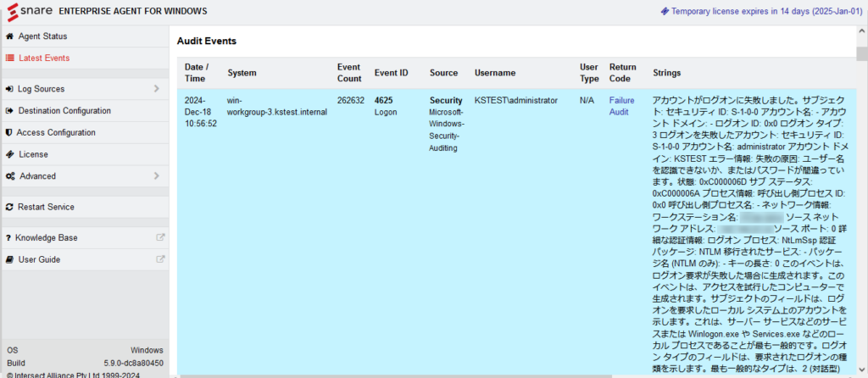
Task: Click the win-workgroup-3.kstest.internal system cell
Action: (x=277, y=106)
